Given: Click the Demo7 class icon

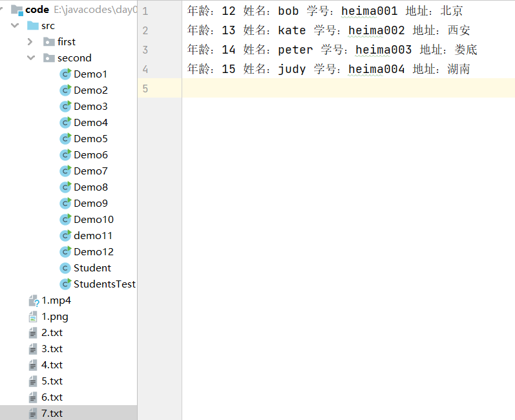Looking at the screenshot, I should pyautogui.click(x=65, y=171).
